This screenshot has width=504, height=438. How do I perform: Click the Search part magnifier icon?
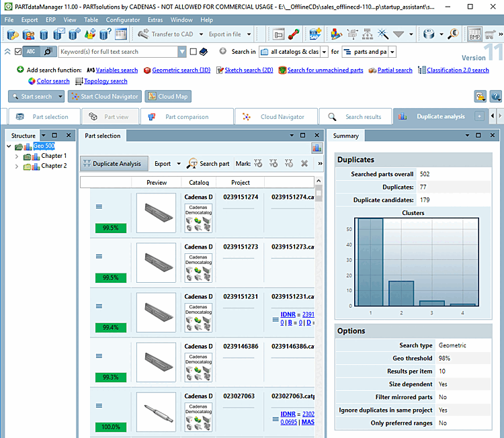tap(192, 163)
